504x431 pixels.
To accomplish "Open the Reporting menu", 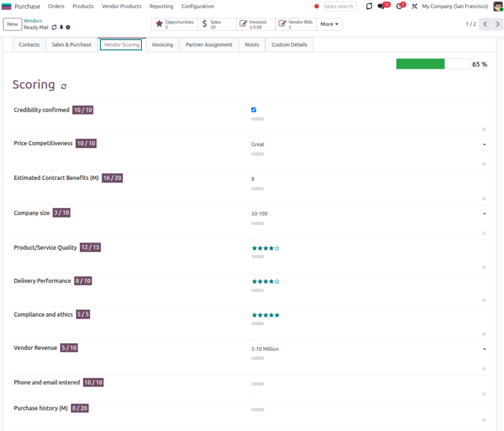I will click(x=161, y=6).
